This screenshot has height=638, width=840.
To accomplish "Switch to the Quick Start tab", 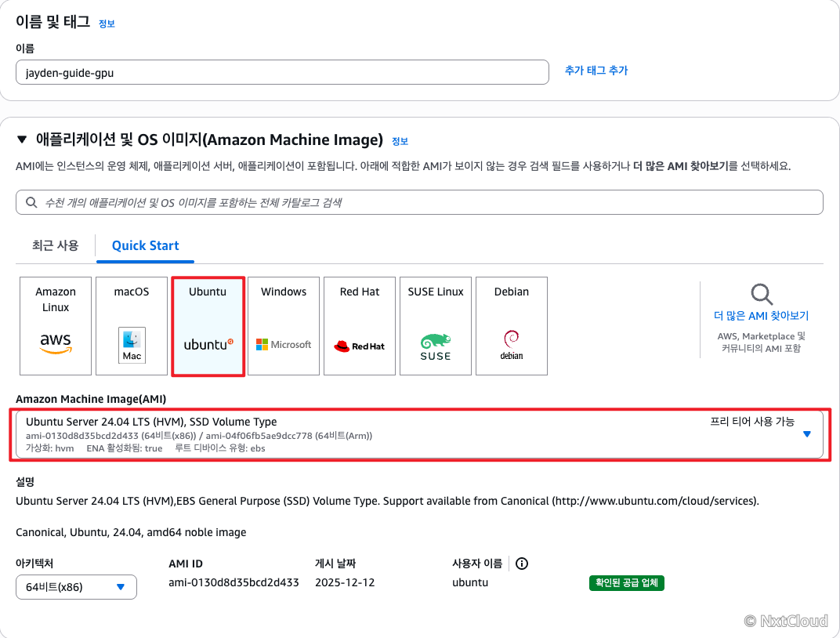I will 145,245.
